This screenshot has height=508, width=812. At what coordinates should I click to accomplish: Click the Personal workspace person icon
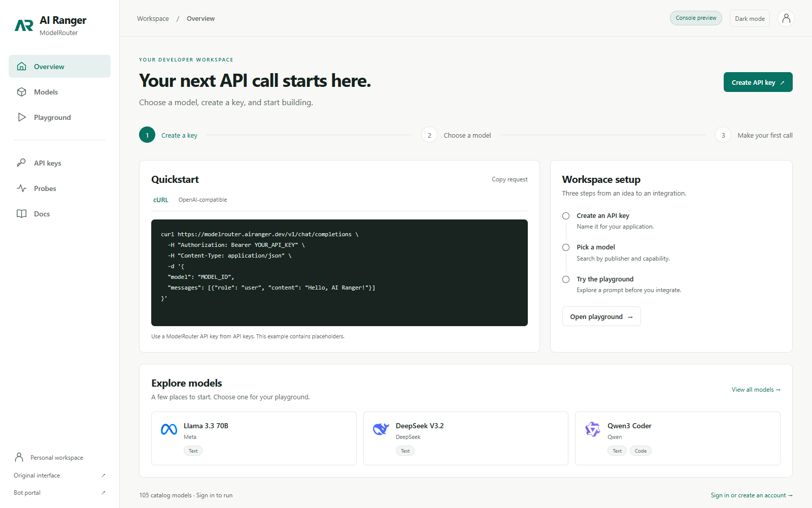tap(19, 457)
